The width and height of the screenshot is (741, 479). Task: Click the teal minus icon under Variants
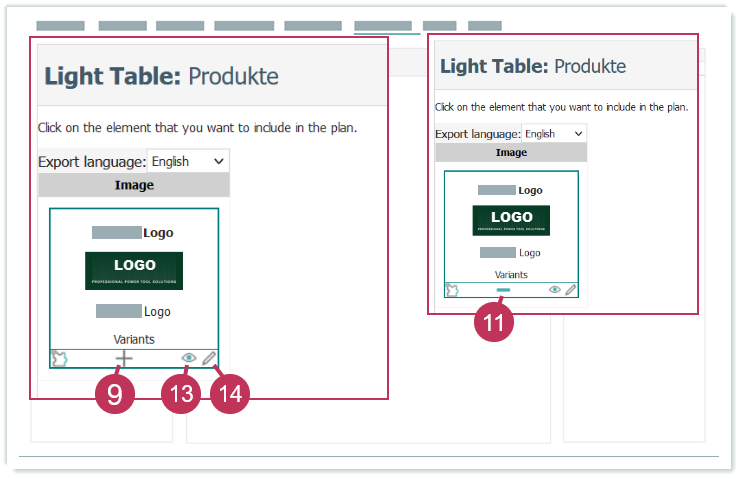tap(503, 290)
